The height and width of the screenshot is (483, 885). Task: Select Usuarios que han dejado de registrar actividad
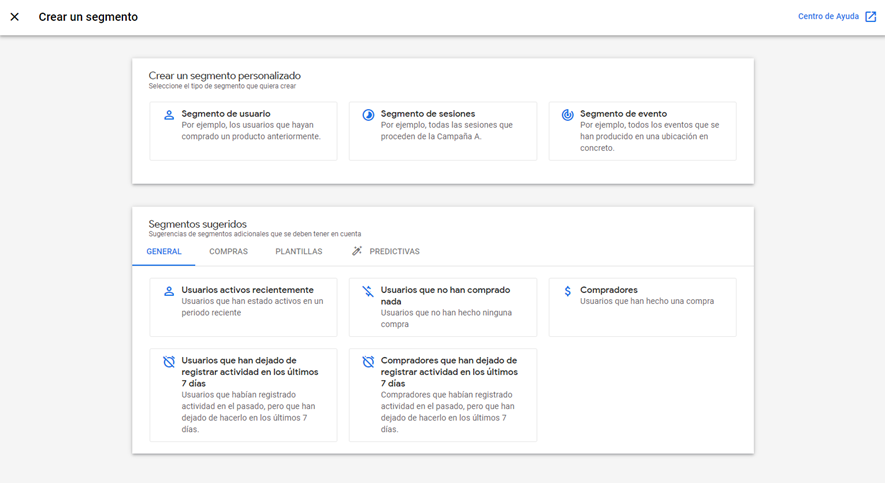click(243, 395)
